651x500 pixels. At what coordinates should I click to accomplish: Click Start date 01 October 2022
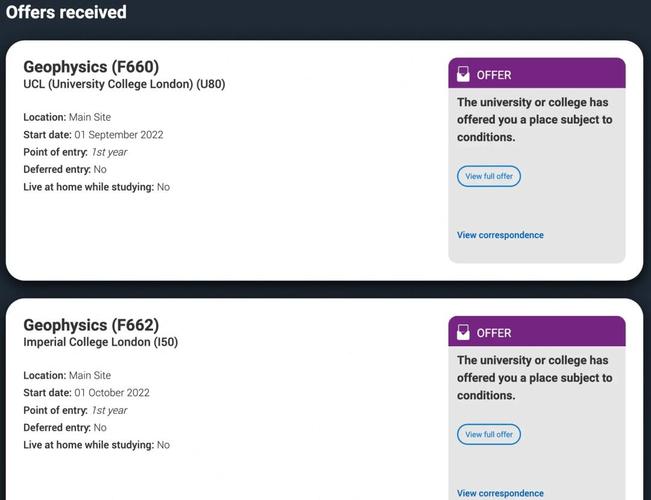click(86, 393)
